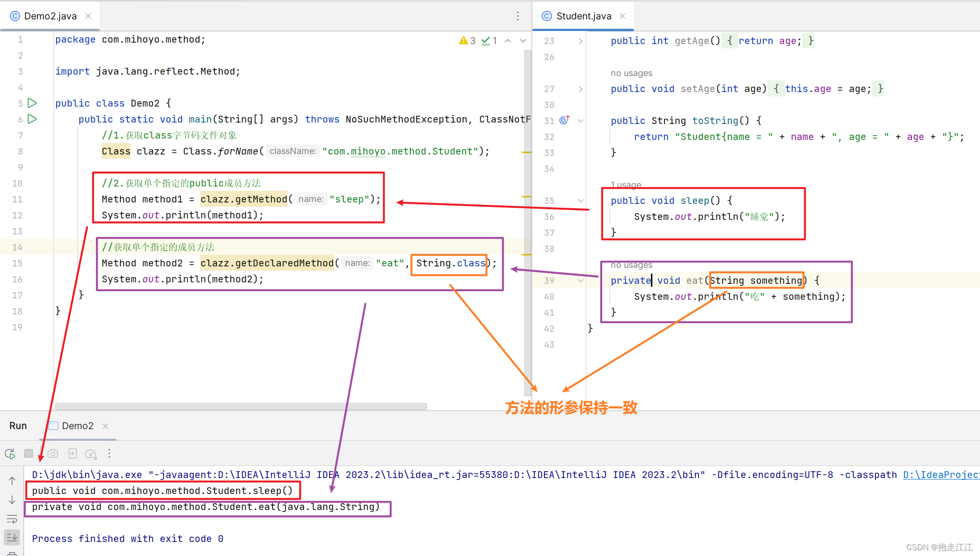Toggle scroll to end of console
The image size is (980, 556).
[x=12, y=537]
